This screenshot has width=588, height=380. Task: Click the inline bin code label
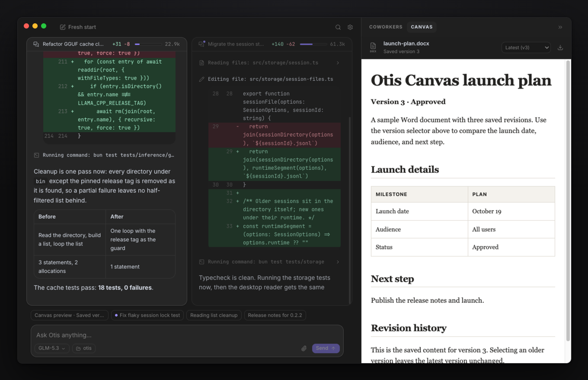coord(40,181)
